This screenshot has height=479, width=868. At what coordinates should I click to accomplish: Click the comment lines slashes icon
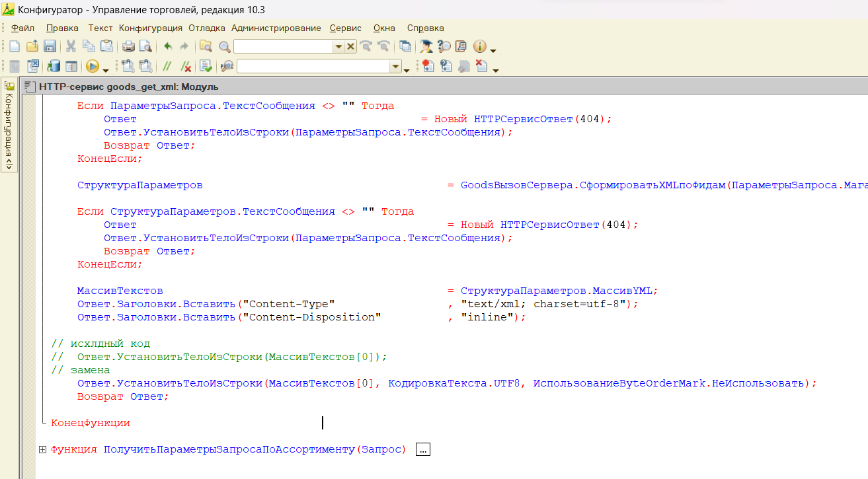point(167,66)
